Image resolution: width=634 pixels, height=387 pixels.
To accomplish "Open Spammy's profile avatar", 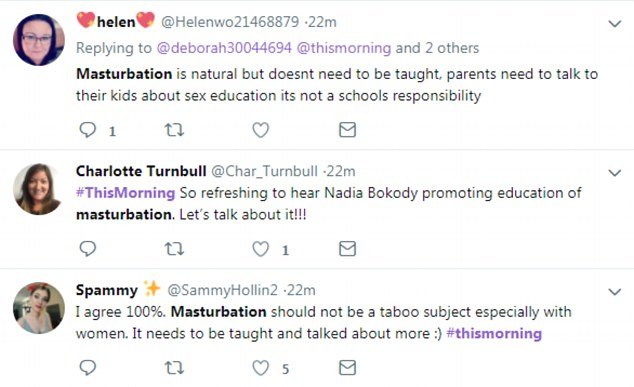I will tap(39, 308).
